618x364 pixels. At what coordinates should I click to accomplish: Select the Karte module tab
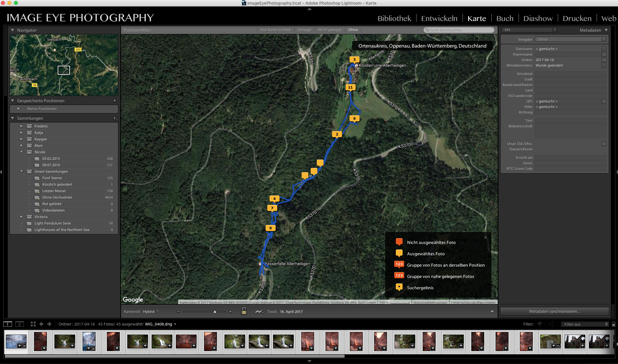click(x=476, y=18)
